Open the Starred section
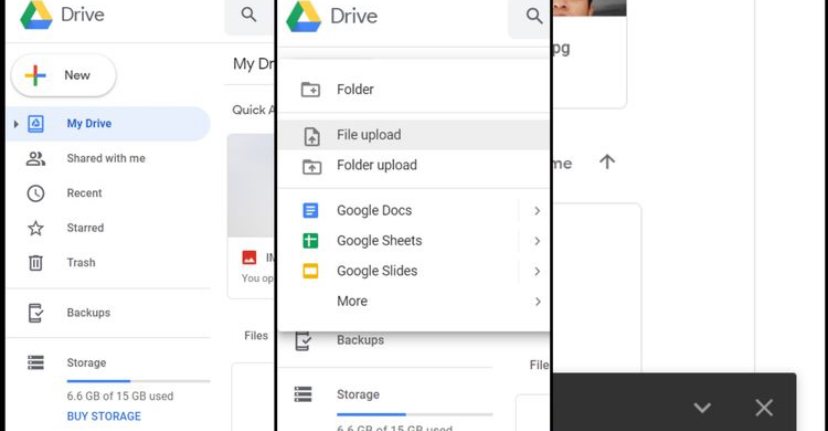The image size is (828, 431). (85, 228)
